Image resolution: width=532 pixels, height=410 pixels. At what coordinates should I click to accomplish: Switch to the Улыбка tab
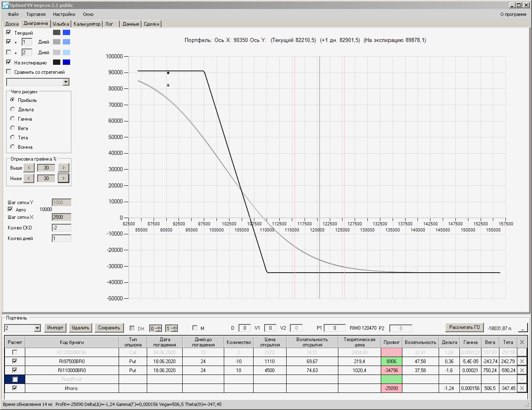[x=61, y=24]
